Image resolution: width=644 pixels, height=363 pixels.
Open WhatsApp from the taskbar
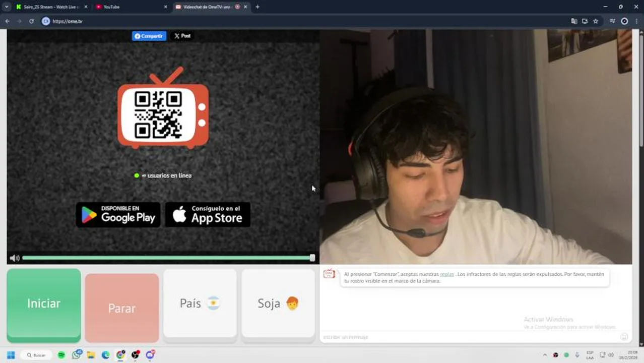[x=77, y=355]
